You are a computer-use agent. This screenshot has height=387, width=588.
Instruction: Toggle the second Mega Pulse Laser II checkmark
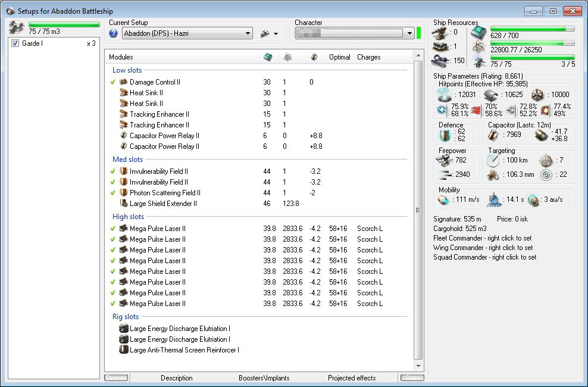[113, 239]
